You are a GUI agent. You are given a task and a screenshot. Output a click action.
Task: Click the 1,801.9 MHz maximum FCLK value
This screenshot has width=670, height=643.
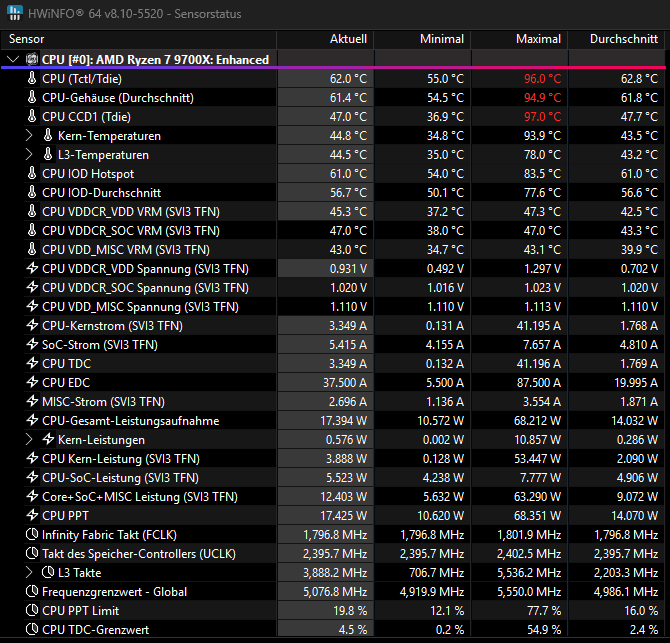click(529, 534)
